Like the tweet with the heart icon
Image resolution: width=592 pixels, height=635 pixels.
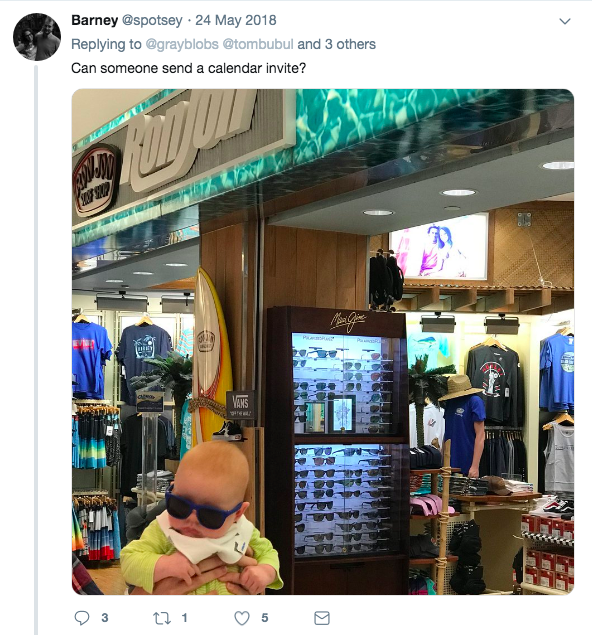click(242, 618)
